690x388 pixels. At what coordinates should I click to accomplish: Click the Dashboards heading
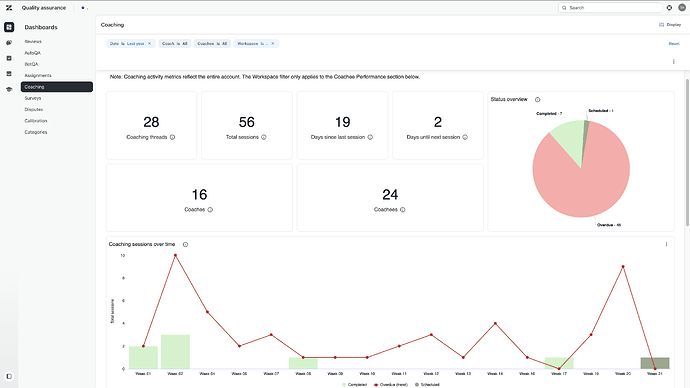[x=41, y=27]
